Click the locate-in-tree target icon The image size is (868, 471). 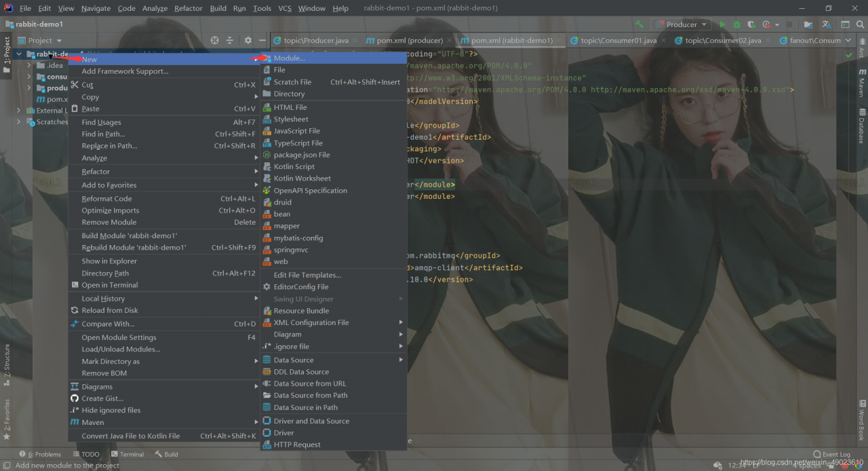(215, 41)
